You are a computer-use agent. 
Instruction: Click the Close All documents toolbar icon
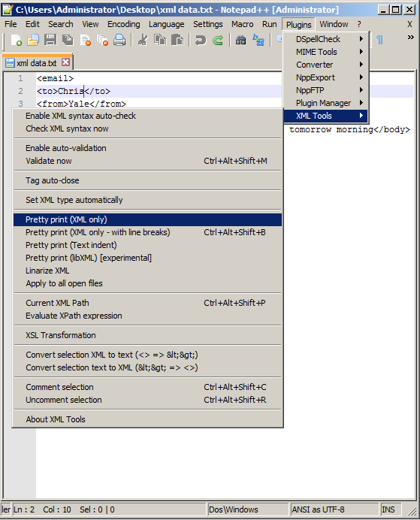tap(102, 40)
